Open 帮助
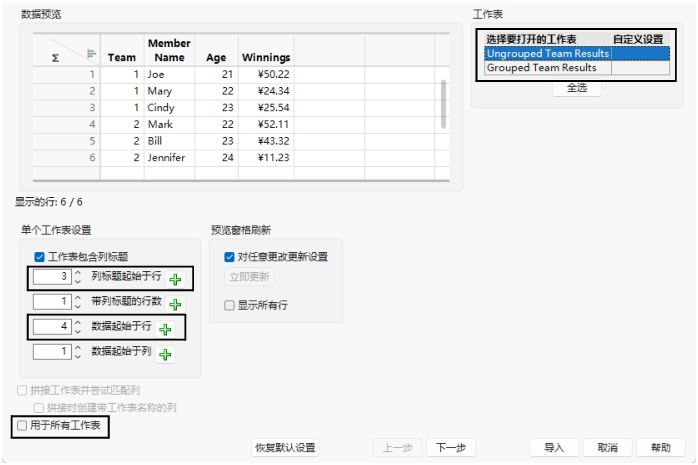698x465 pixels. pyautogui.click(x=661, y=447)
